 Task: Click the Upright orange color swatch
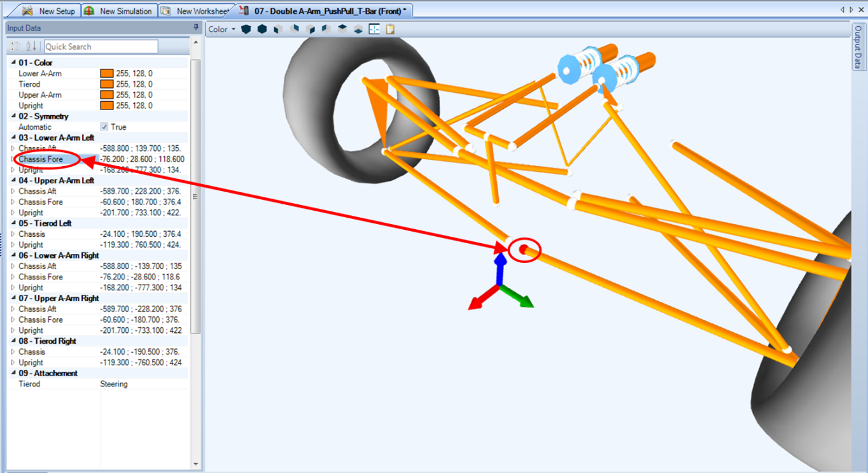[x=106, y=106]
